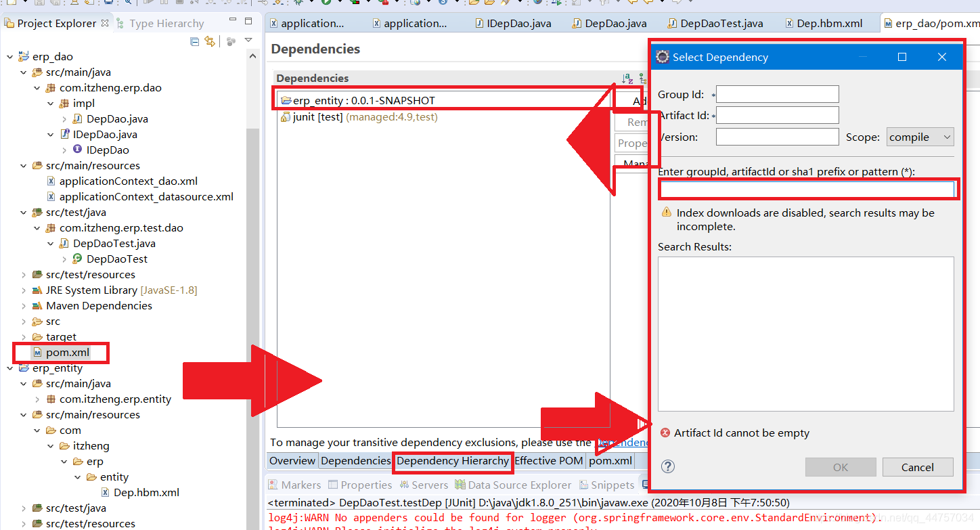Select com.itzheng.erp.entity package
The width and height of the screenshot is (980, 530).
coord(115,399)
